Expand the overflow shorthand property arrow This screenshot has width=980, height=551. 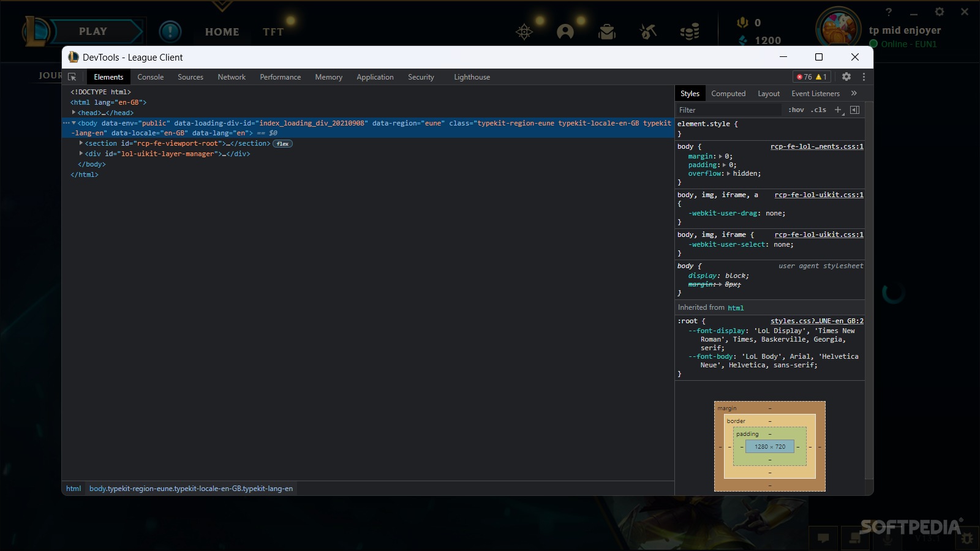click(728, 173)
